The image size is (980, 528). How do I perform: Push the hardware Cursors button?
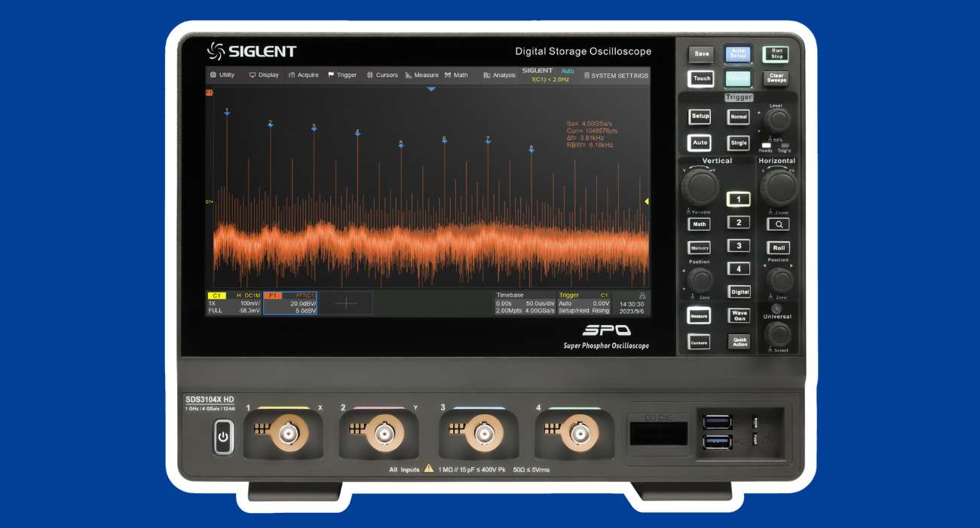coord(699,342)
